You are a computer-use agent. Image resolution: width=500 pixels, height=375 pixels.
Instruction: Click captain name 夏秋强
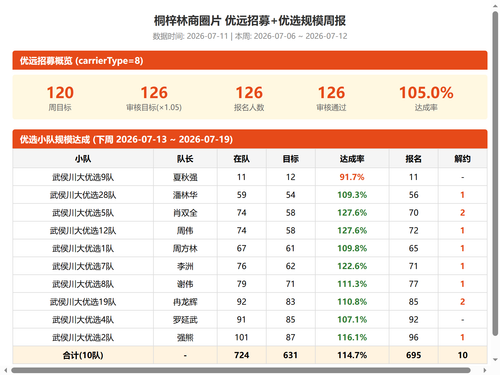pos(185,177)
